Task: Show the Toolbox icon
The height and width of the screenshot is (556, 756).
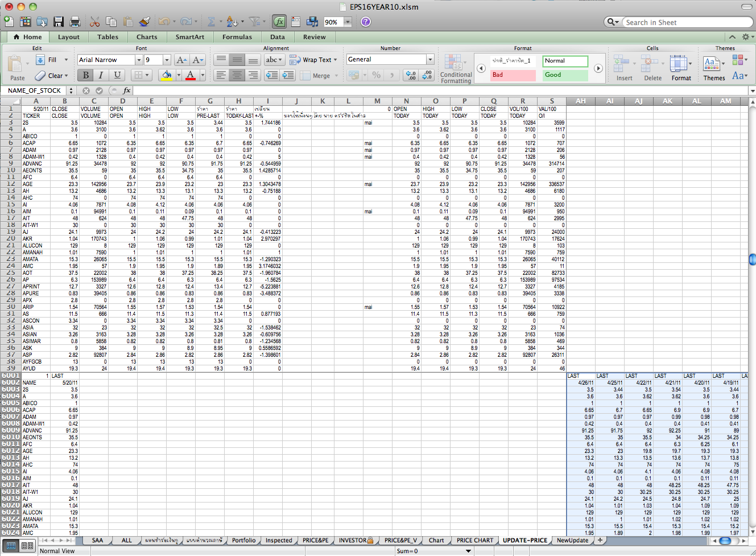Action: pos(296,22)
